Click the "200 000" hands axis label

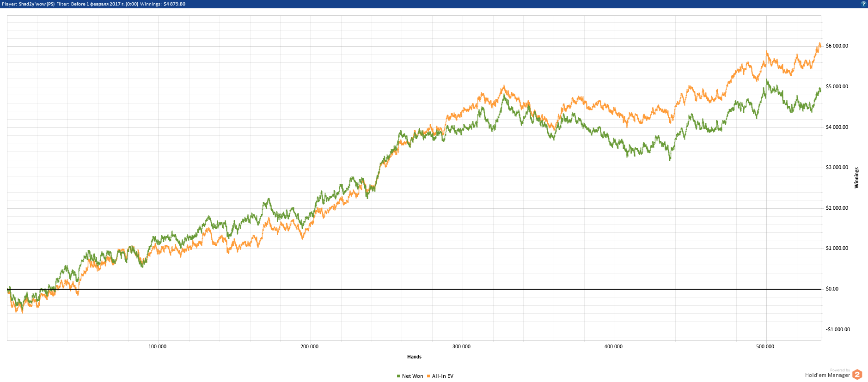tap(309, 347)
